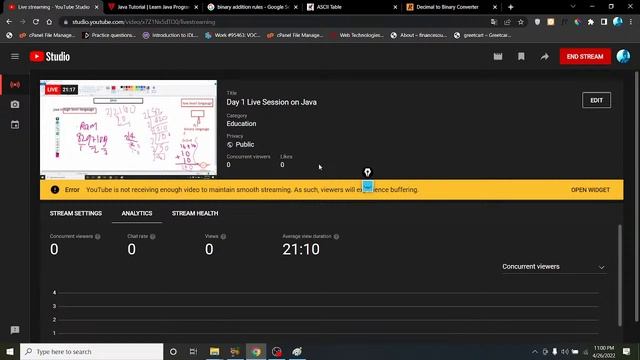Close the Live streaming YouTube Studio tab
The width and height of the screenshot is (640, 360).
pos(96,7)
